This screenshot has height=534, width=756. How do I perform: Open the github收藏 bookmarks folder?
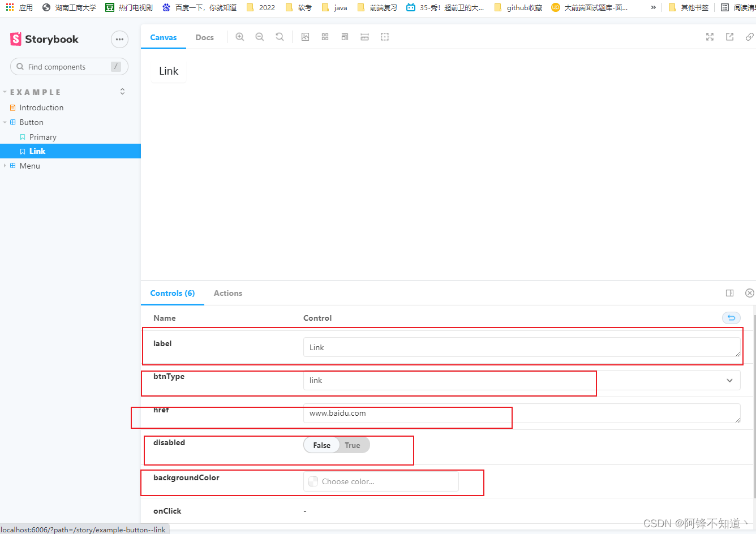518,7
